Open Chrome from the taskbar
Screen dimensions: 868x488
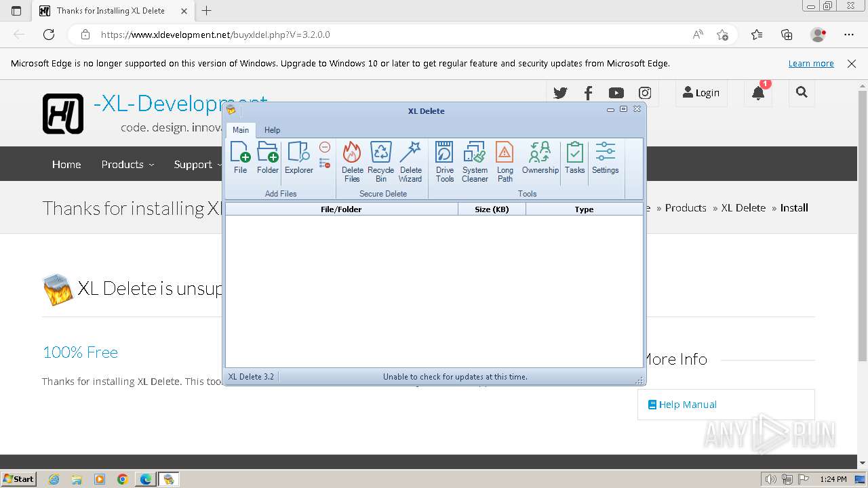(123, 479)
